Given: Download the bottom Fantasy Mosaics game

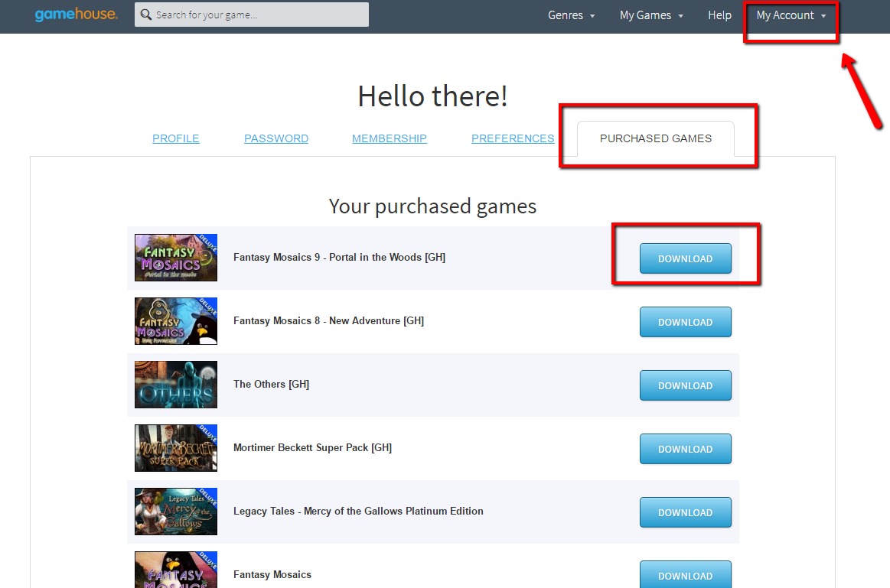Looking at the screenshot, I should click(x=685, y=574).
